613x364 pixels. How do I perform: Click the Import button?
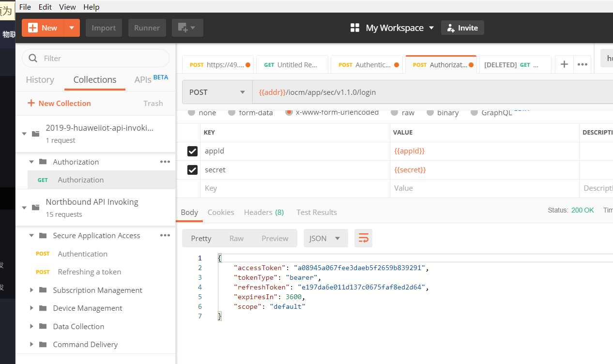click(104, 28)
